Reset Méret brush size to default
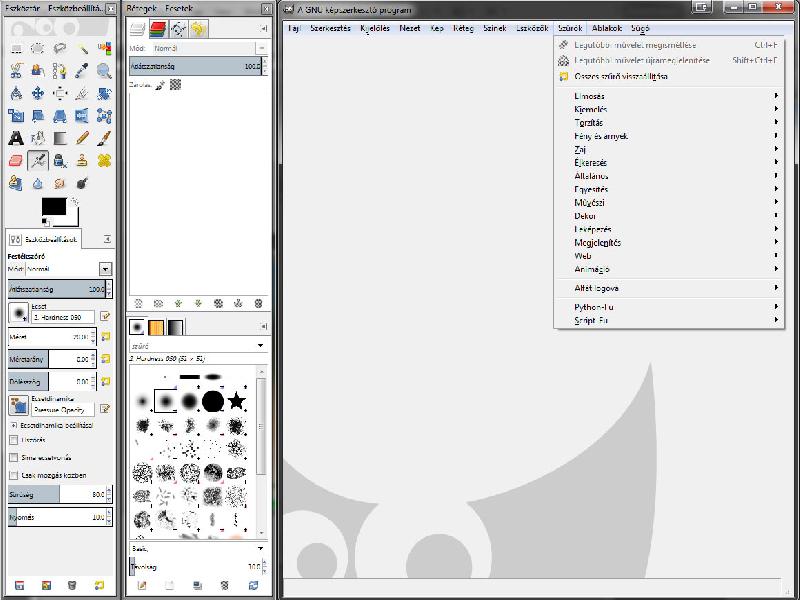800x600 pixels. pyautogui.click(x=106, y=337)
